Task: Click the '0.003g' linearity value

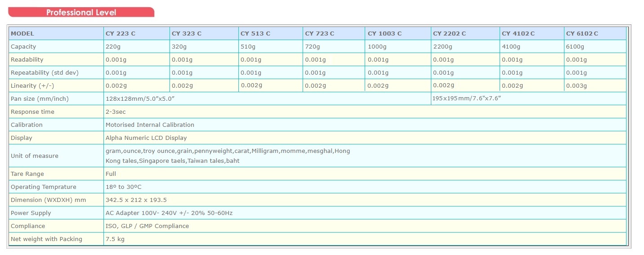Action: 577,86
